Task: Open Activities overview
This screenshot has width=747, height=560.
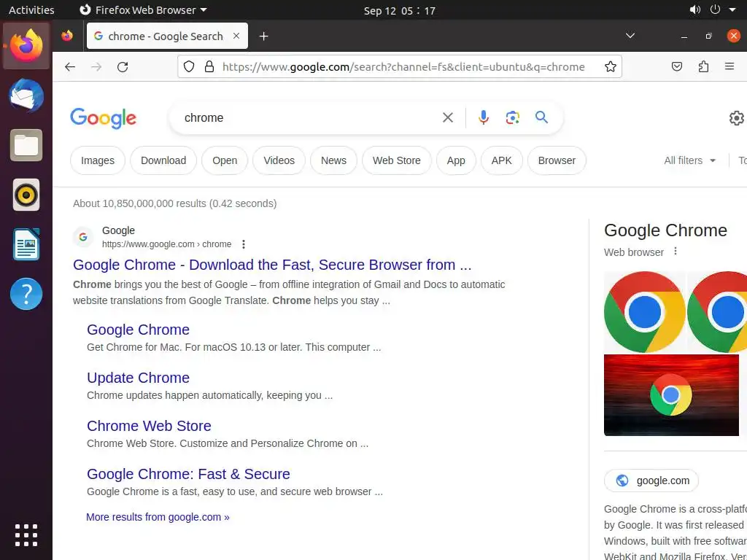Action: click(x=31, y=9)
